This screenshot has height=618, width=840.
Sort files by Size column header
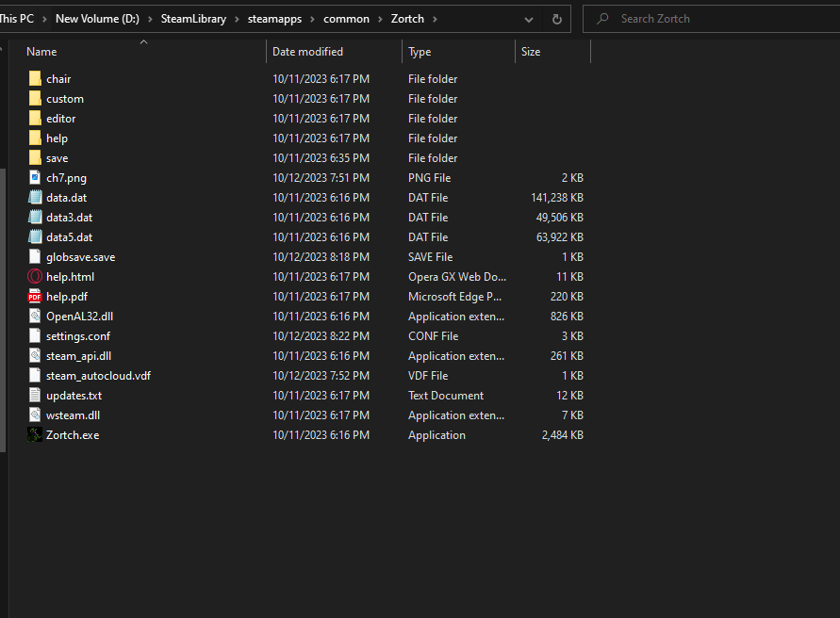point(531,52)
